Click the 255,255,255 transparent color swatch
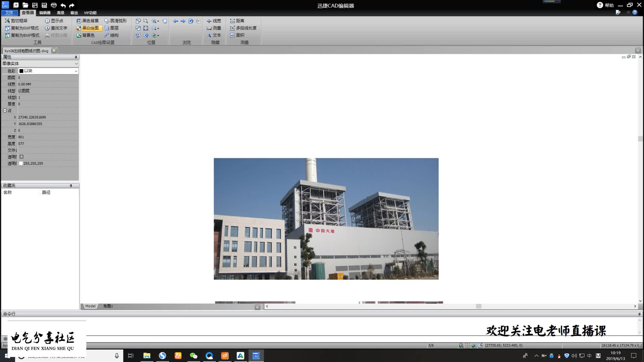This screenshot has width=644, height=362. pyautogui.click(x=21, y=164)
